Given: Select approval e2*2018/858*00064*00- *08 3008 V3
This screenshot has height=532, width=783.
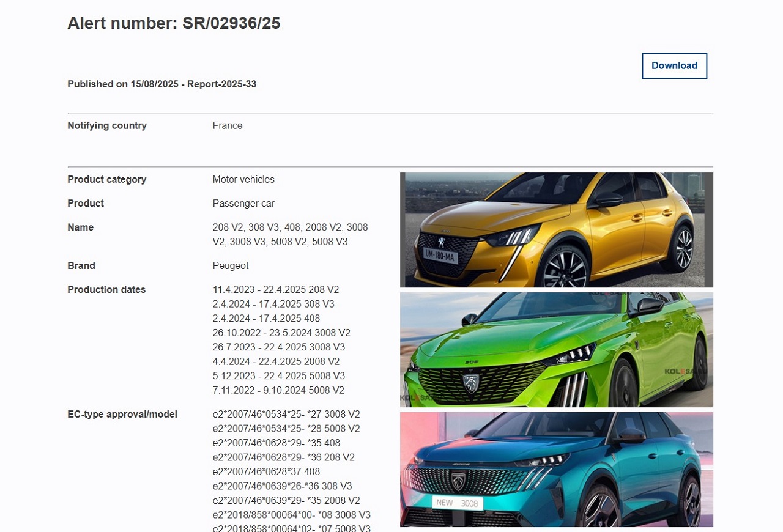Looking at the screenshot, I should coord(292,515).
